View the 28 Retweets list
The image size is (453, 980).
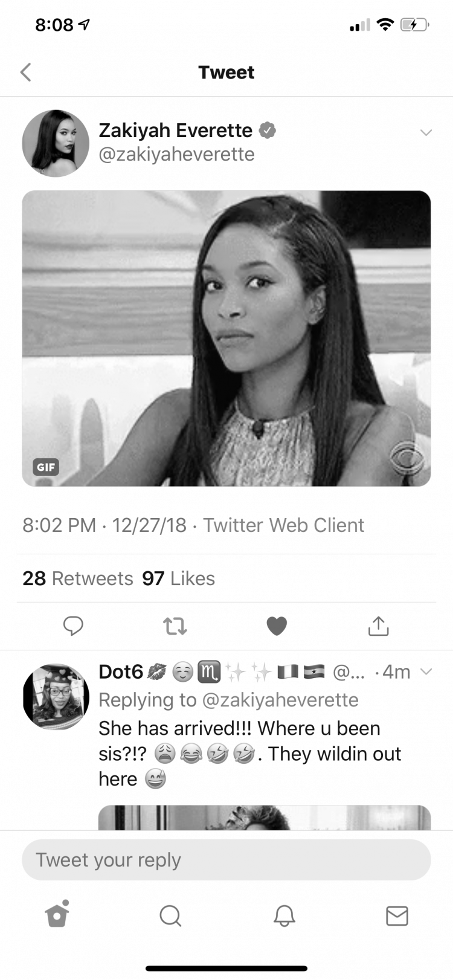click(x=78, y=578)
